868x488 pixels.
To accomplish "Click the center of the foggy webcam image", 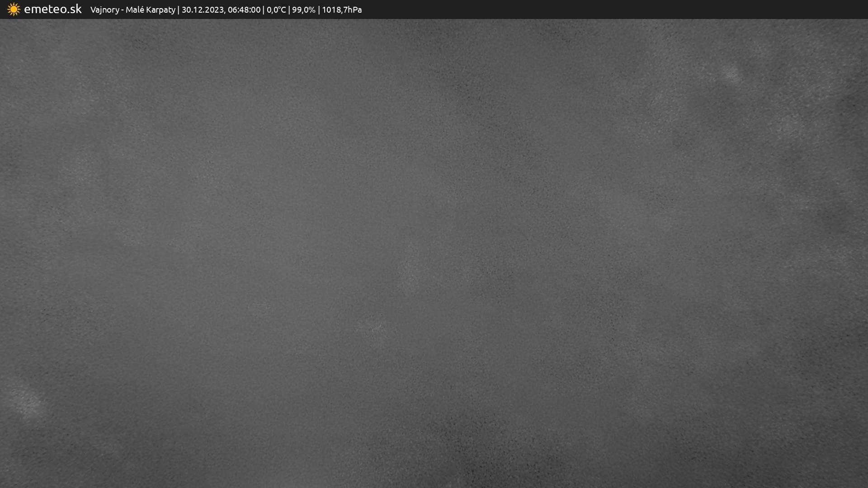I will click(434, 253).
